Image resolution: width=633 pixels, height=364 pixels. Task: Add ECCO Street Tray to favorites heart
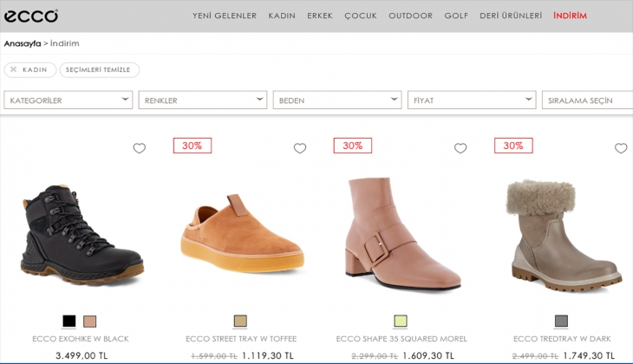300,148
